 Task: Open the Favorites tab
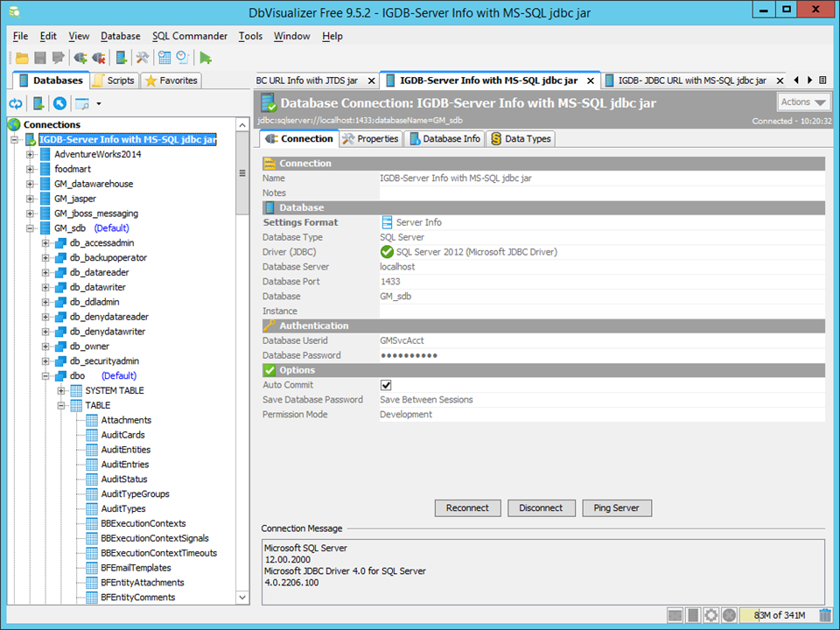tap(171, 80)
